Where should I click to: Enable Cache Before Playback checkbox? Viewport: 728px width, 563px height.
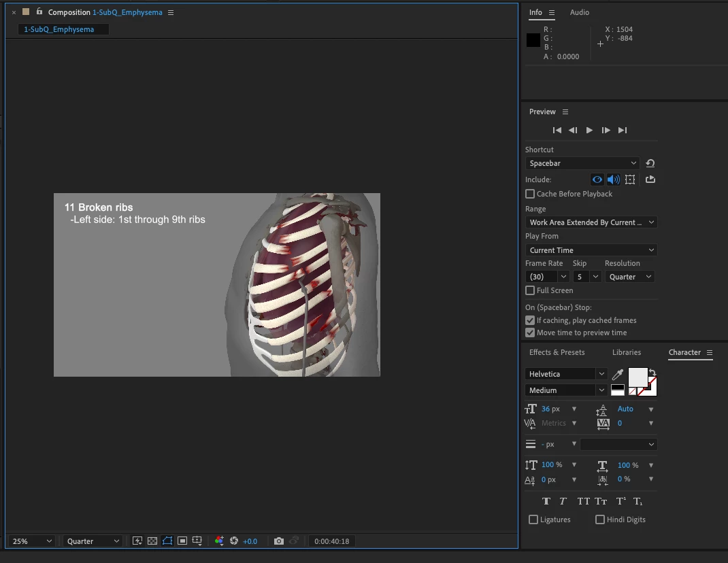click(x=530, y=194)
